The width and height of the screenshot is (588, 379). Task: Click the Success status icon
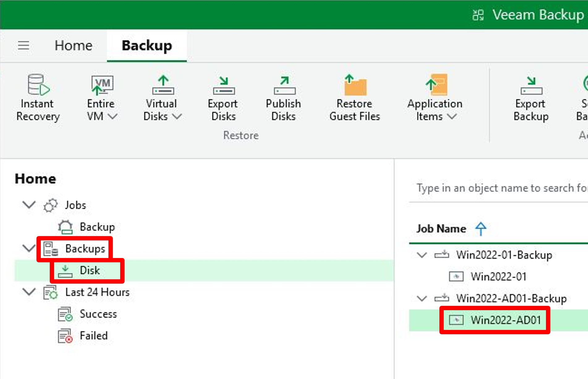click(65, 314)
